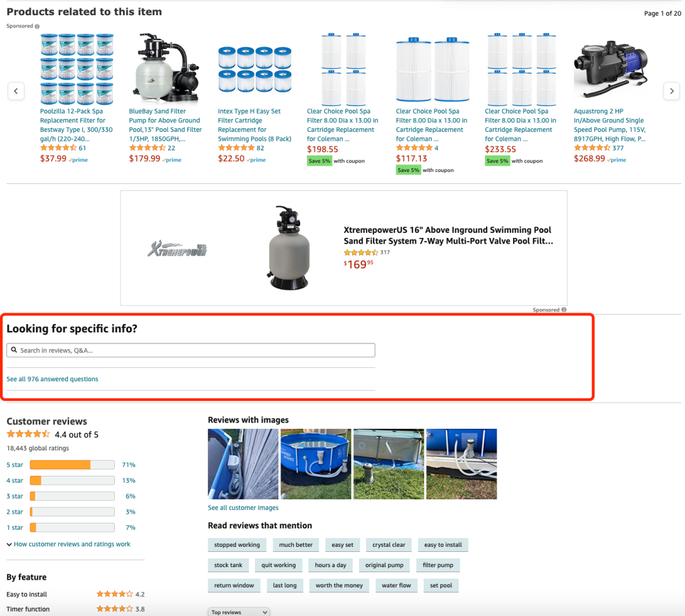The height and width of the screenshot is (616, 685).
Task: Filter reviews mentioning hours a day
Action: tap(330, 565)
